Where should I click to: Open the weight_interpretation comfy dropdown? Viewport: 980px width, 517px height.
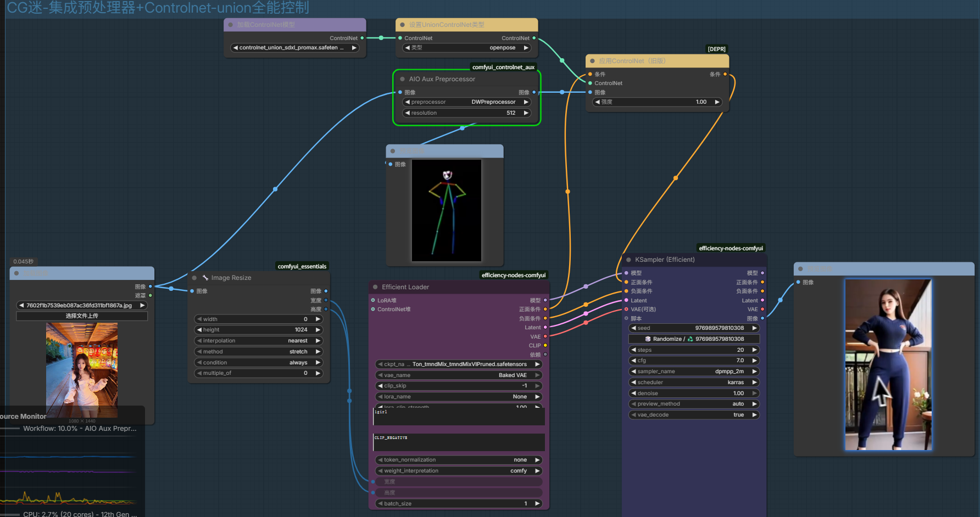coord(459,471)
